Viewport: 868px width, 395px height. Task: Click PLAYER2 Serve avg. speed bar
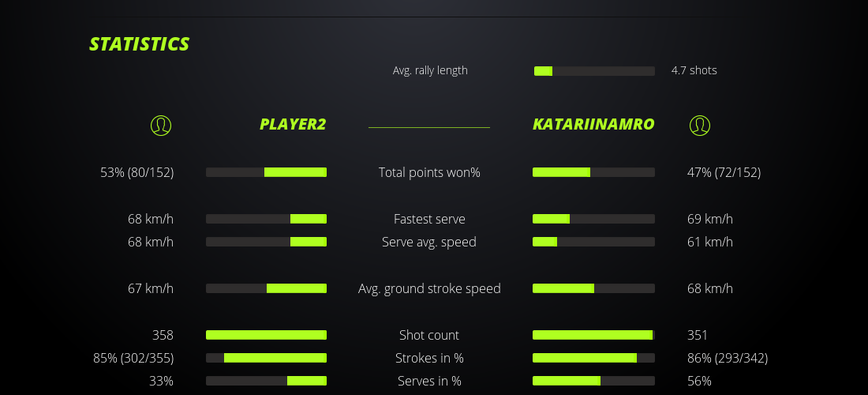[266, 242]
